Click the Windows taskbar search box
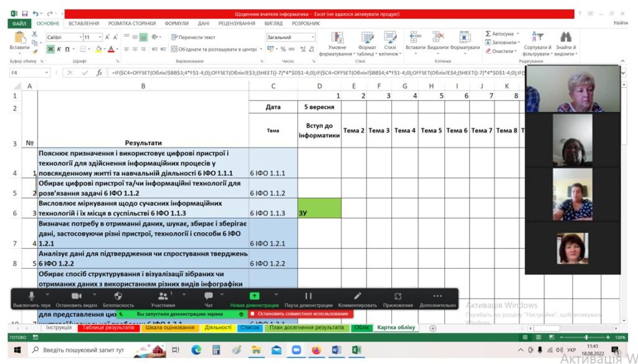Screen dimensions: 638x364 [81, 350]
